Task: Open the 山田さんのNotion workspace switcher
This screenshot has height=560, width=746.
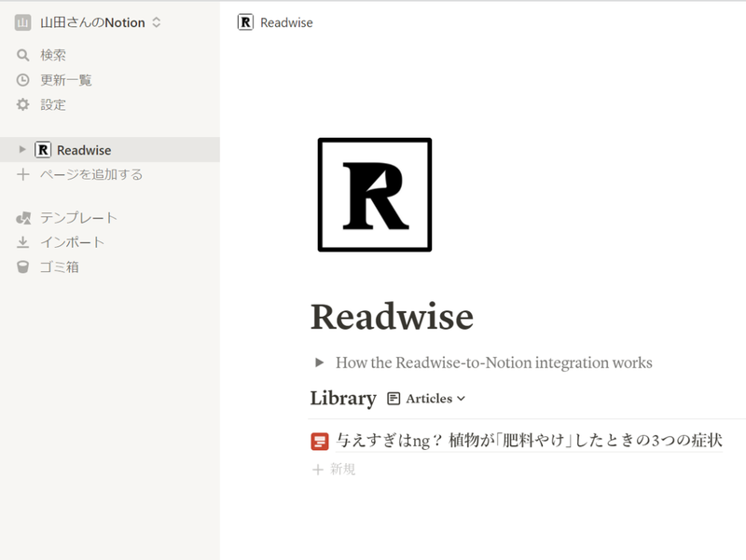Action: pos(88,22)
